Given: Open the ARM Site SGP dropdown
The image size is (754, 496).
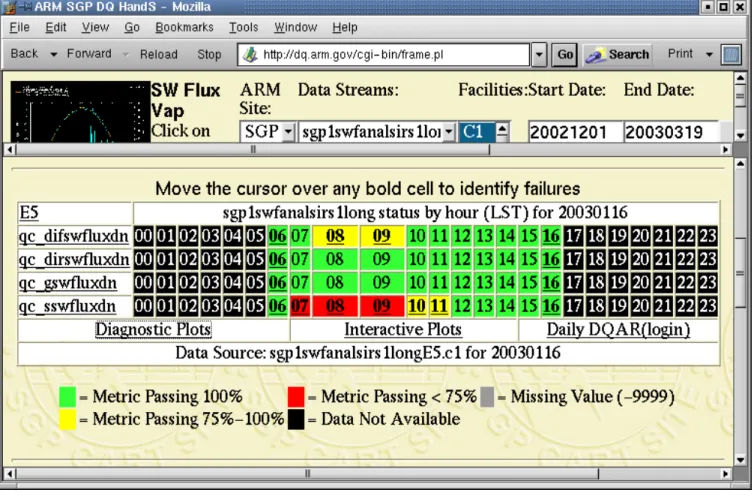Looking at the screenshot, I should pos(267,131).
